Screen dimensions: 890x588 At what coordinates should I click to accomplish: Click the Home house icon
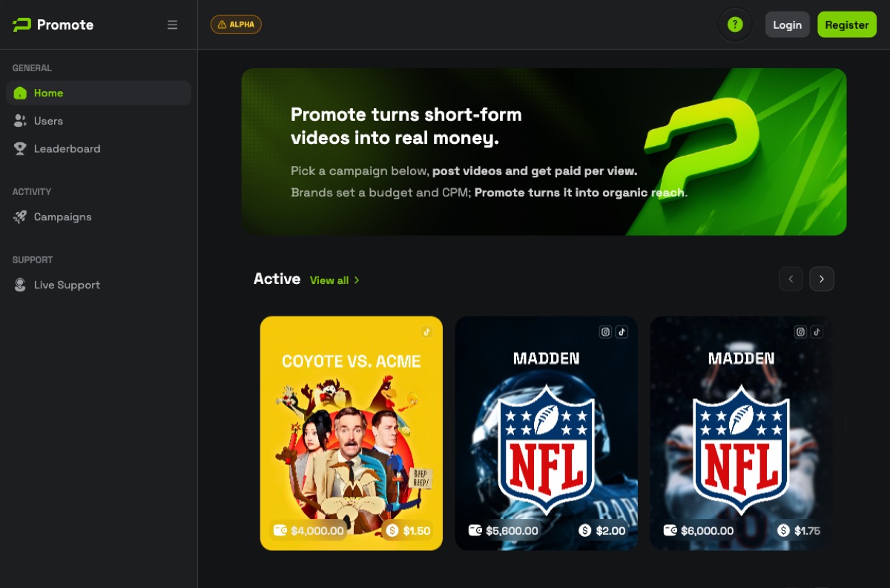click(20, 93)
